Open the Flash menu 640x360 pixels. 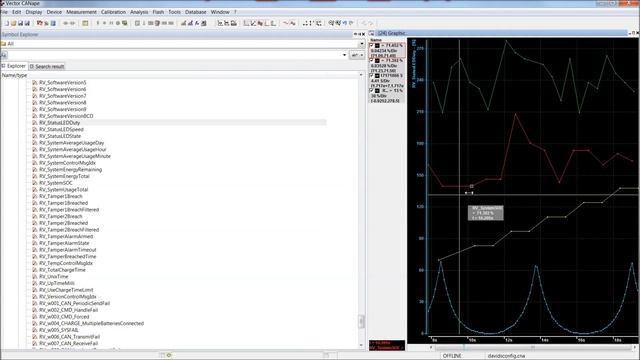[158, 12]
